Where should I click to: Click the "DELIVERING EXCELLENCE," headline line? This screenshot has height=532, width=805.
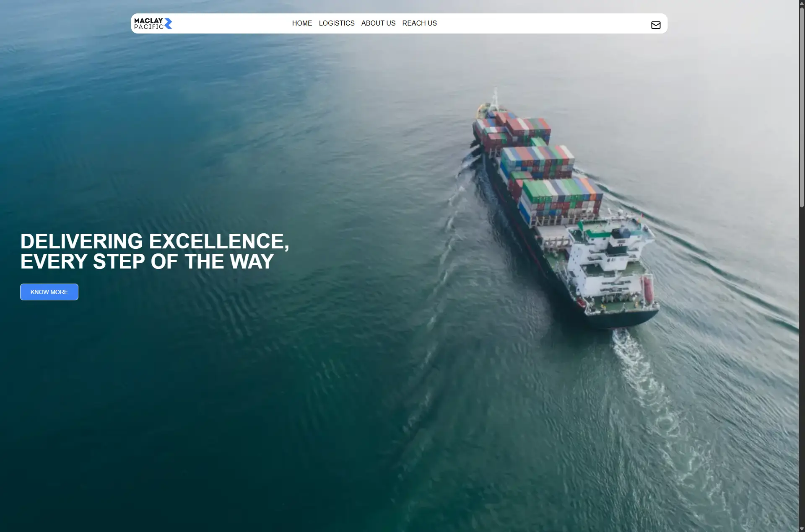click(x=155, y=241)
